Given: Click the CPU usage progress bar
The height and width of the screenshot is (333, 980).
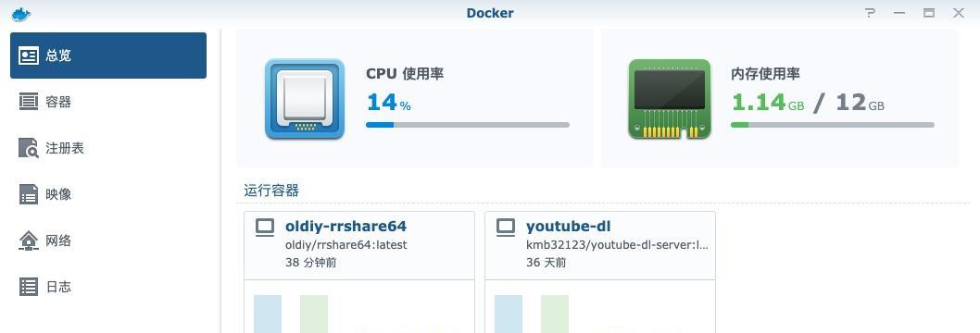Looking at the screenshot, I should click(468, 125).
